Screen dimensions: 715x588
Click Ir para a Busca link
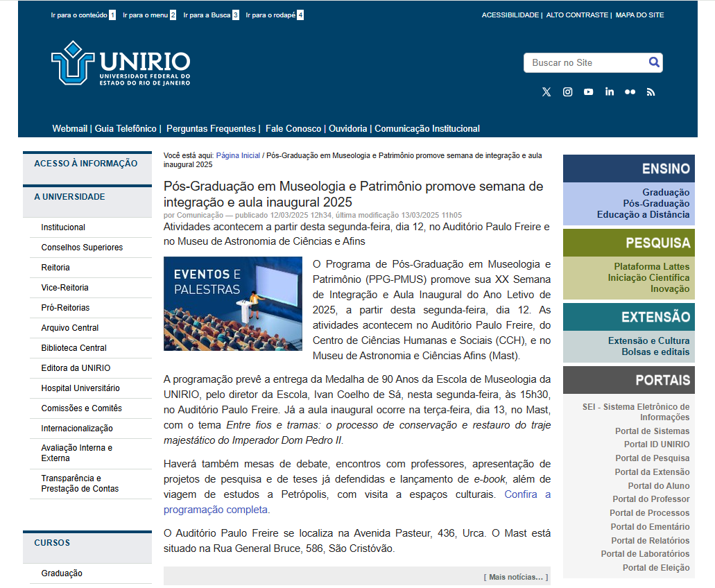click(211, 15)
